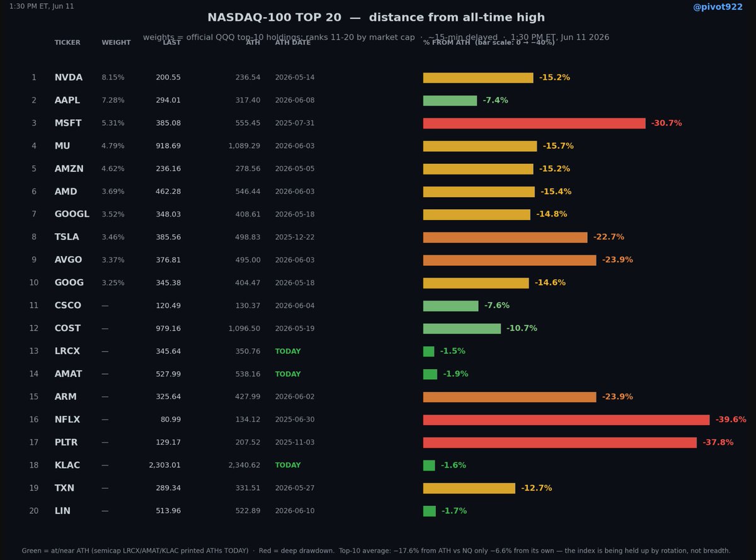
Task: Click the NFLX ticker
Action: (67, 420)
